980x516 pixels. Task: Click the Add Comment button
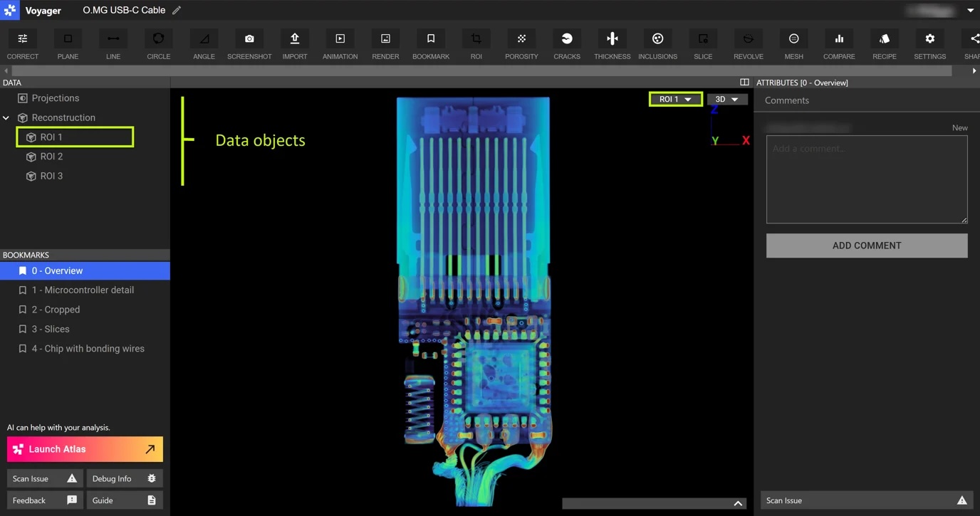pyautogui.click(x=867, y=246)
